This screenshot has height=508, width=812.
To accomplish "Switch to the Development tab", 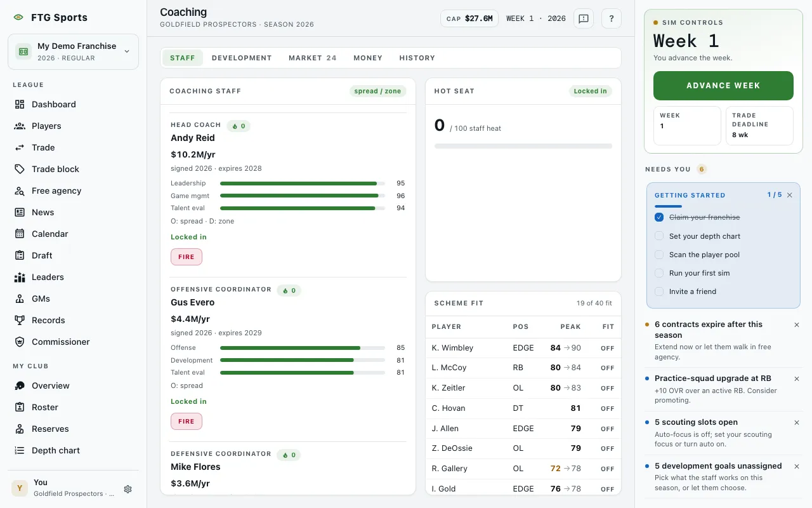I will click(242, 58).
